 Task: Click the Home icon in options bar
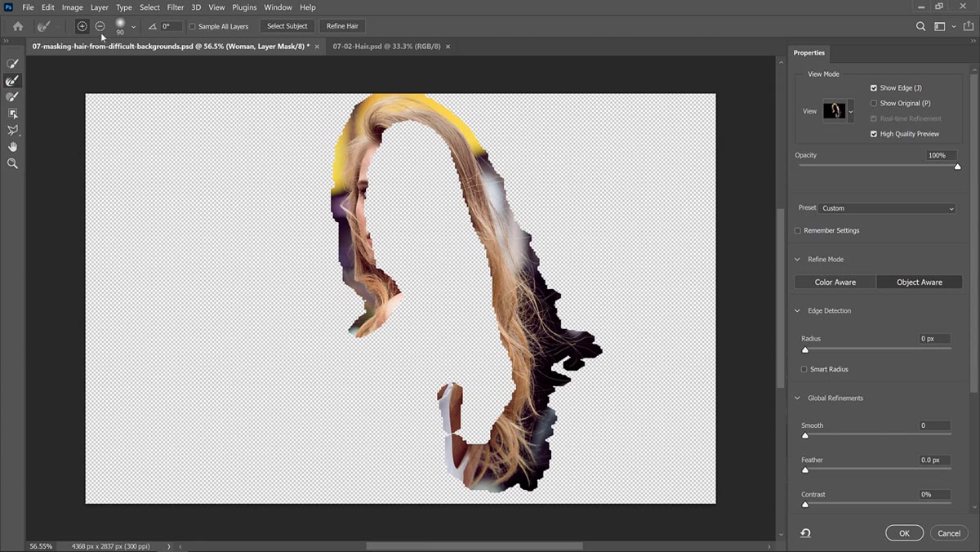tap(18, 26)
